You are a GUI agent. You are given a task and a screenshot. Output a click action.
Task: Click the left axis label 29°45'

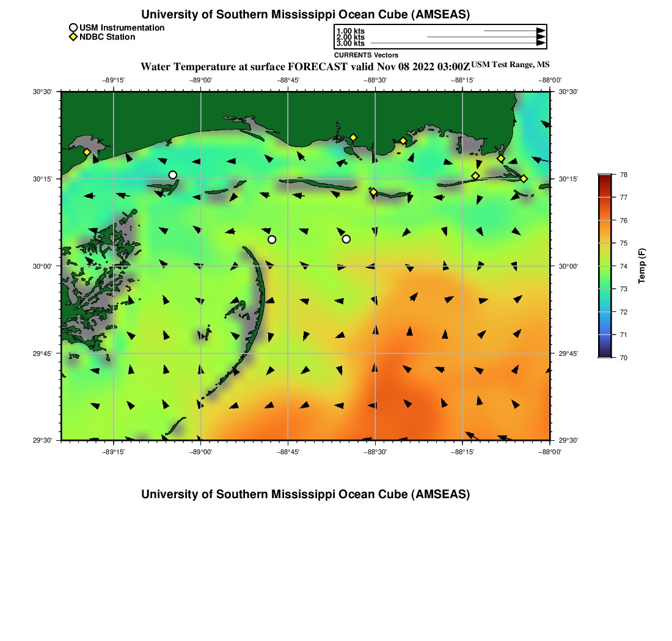click(42, 353)
